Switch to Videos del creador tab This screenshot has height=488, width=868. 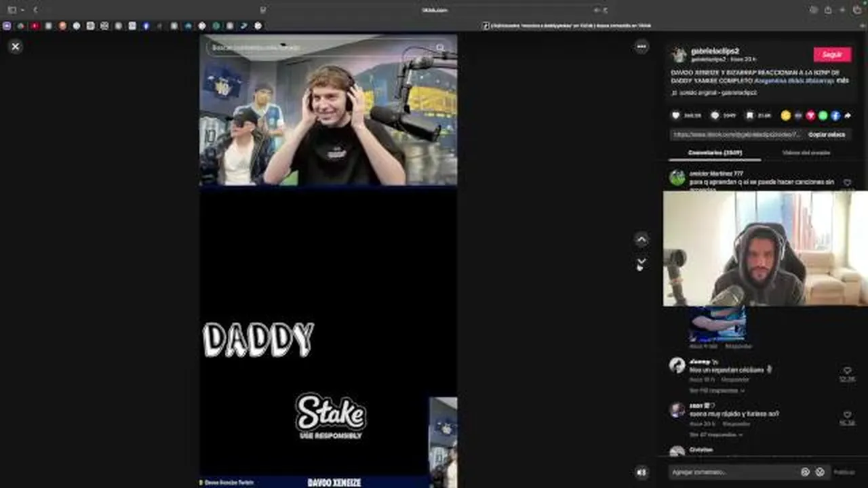pos(806,152)
